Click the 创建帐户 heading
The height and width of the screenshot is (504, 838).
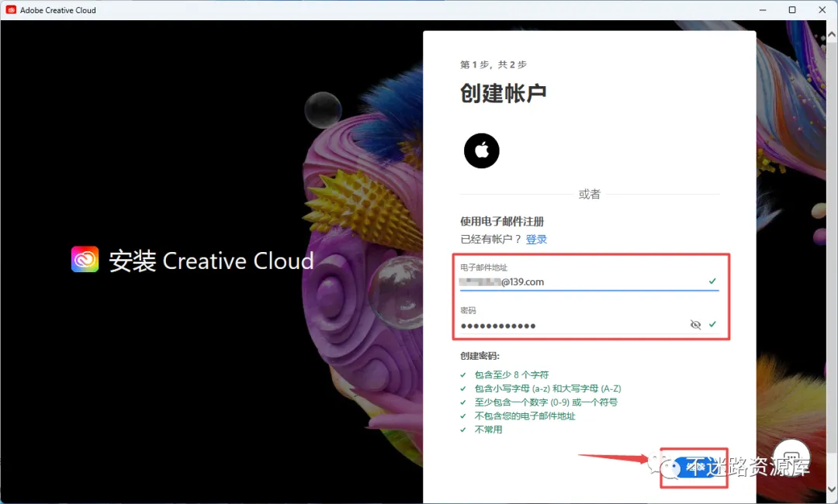pos(503,93)
